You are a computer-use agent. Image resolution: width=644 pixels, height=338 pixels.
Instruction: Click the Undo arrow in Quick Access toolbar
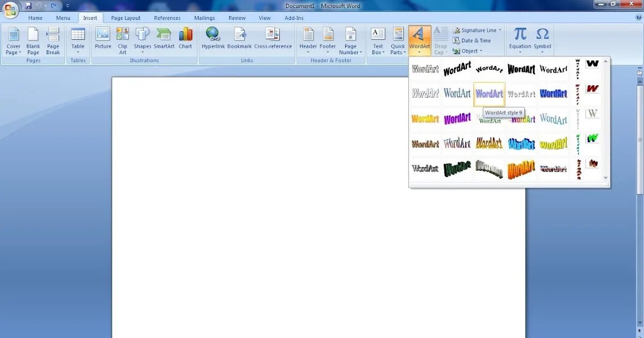pos(39,5)
